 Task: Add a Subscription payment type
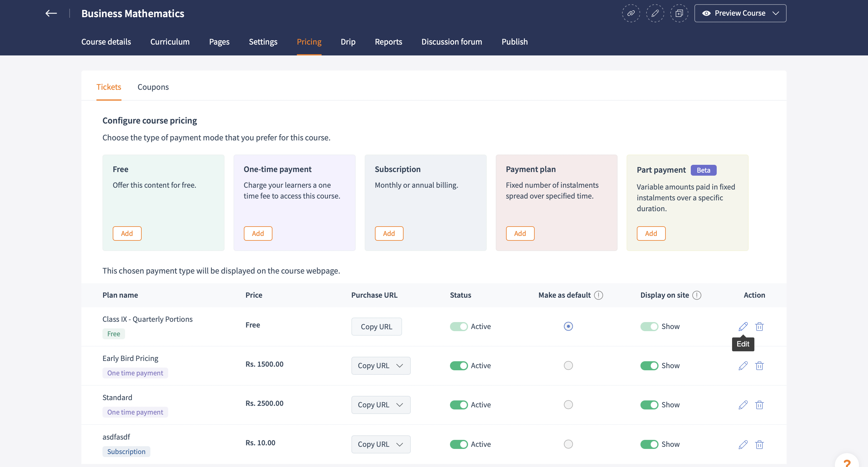[389, 233]
